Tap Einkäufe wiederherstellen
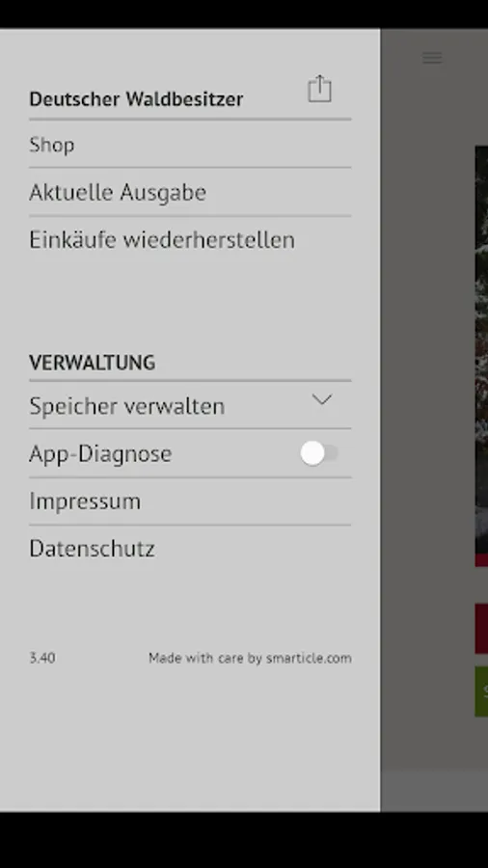488x868 pixels. [x=190, y=240]
